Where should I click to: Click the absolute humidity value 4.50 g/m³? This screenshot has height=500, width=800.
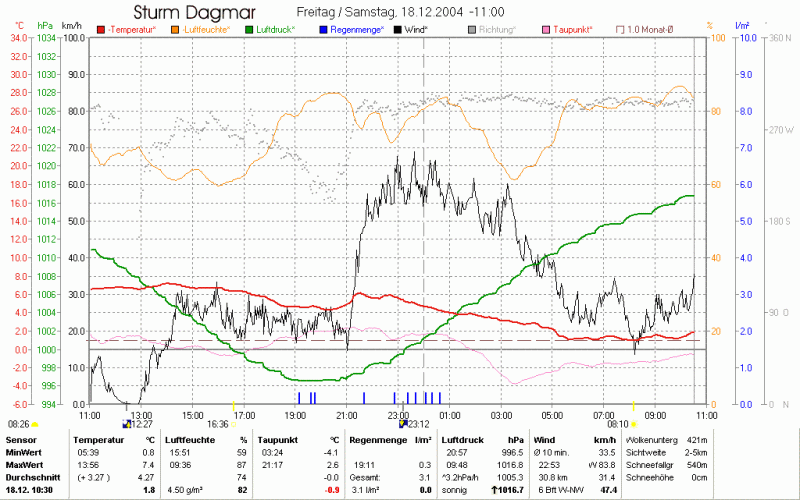point(185,490)
